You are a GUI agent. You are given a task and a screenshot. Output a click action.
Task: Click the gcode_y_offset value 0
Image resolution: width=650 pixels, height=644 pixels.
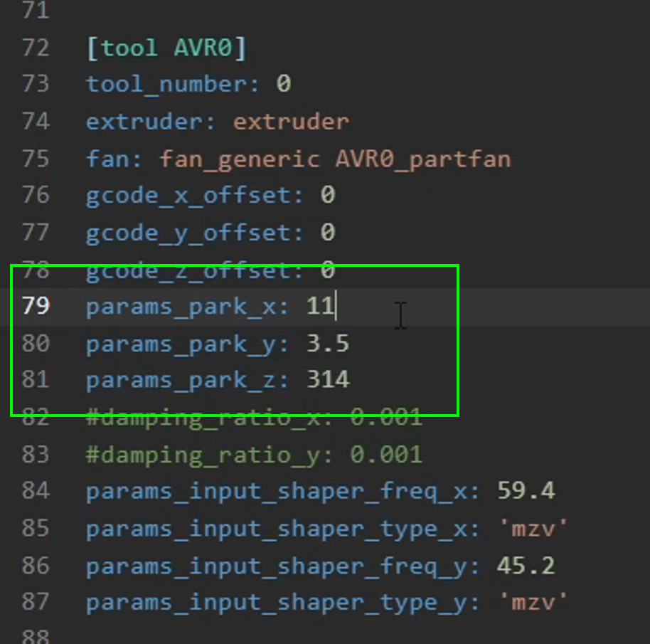pos(327,233)
